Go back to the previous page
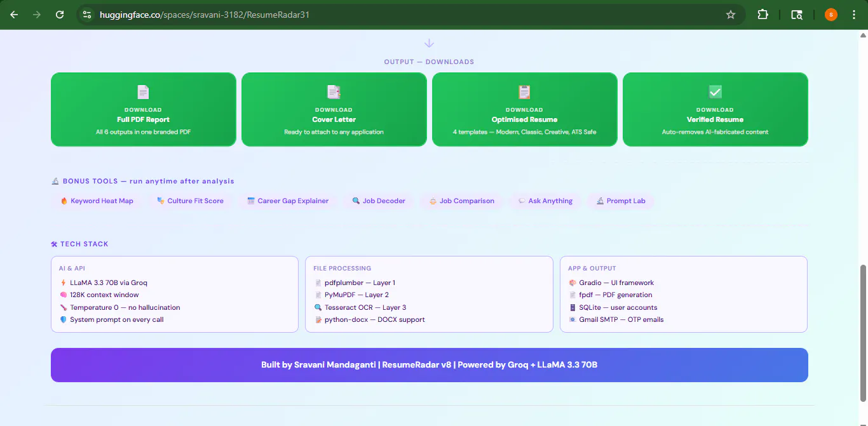The image size is (868, 426). click(14, 15)
